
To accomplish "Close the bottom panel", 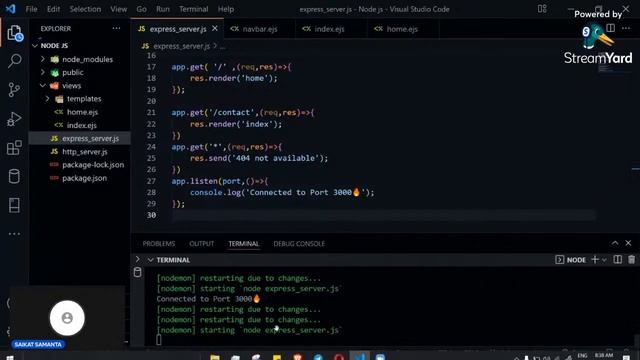I will 628,243.
